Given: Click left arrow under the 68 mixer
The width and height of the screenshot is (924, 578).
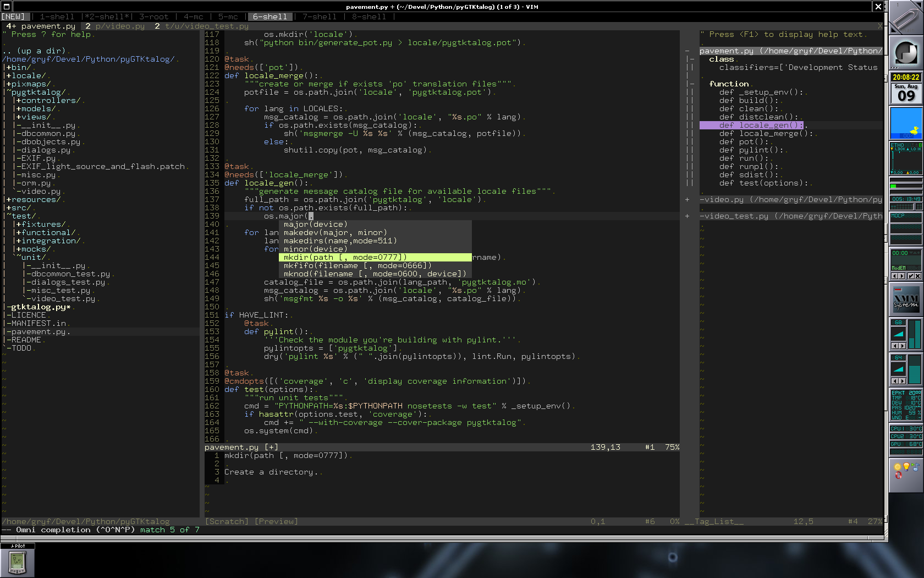Looking at the screenshot, I should click(894, 346).
